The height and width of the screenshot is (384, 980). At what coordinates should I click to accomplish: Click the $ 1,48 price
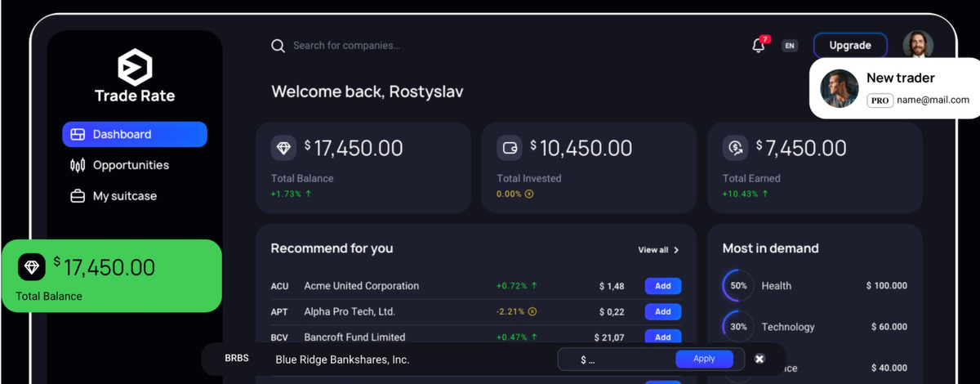click(x=612, y=286)
